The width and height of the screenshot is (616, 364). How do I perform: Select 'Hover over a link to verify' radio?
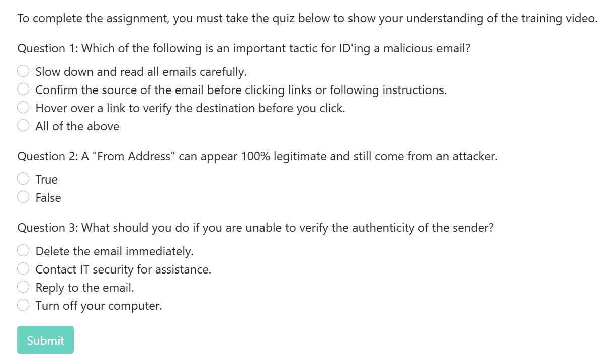[x=23, y=108]
